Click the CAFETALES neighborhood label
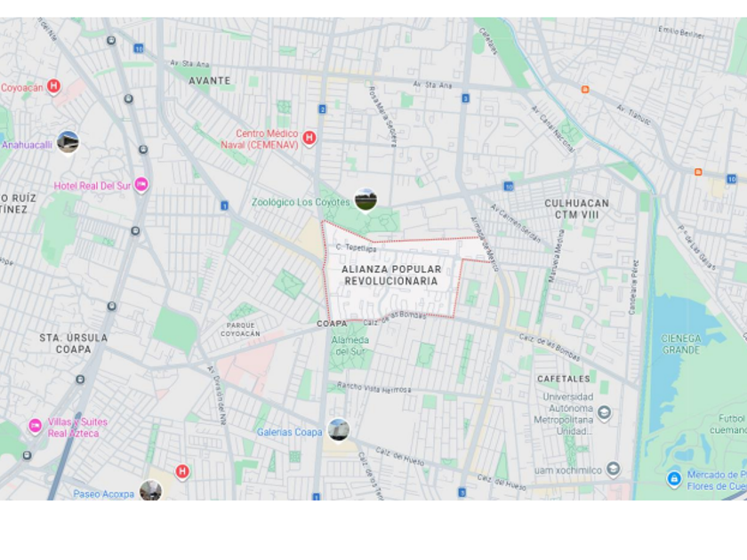The height and width of the screenshot is (560, 747). pyautogui.click(x=564, y=379)
